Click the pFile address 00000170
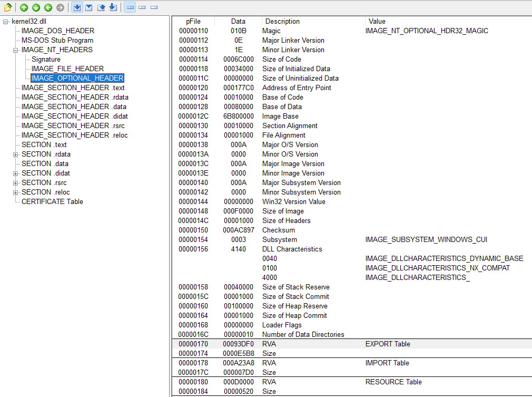This screenshot has height=397, width=532. pyautogui.click(x=193, y=344)
